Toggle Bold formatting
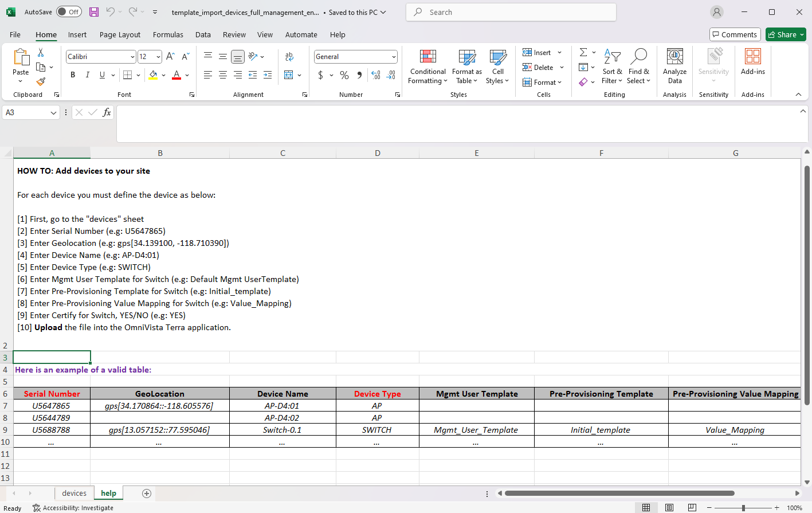 coord(73,75)
